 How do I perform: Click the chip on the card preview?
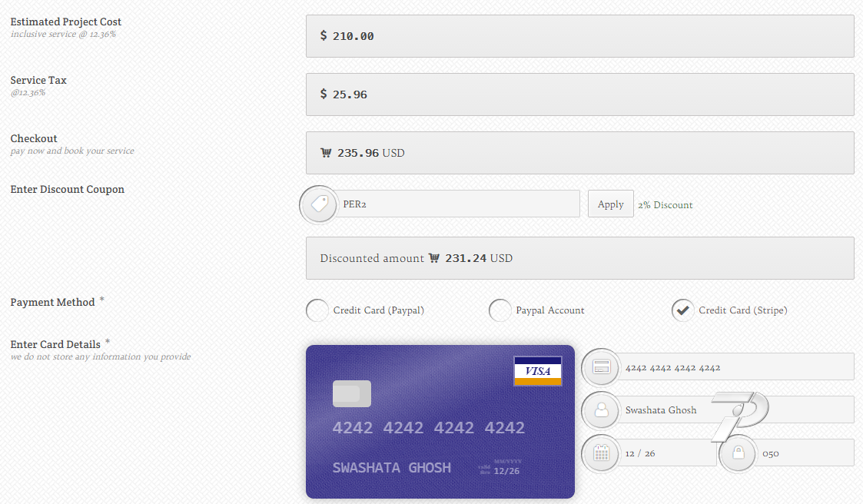tap(352, 393)
